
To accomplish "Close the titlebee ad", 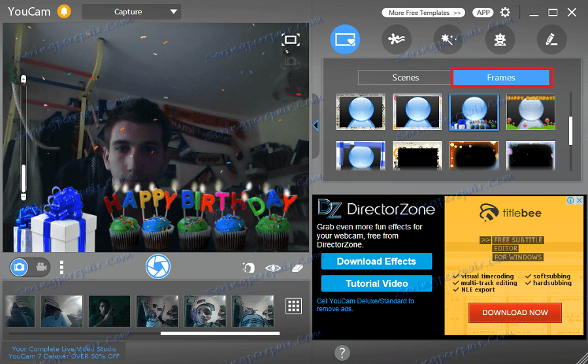I will 580,201.
